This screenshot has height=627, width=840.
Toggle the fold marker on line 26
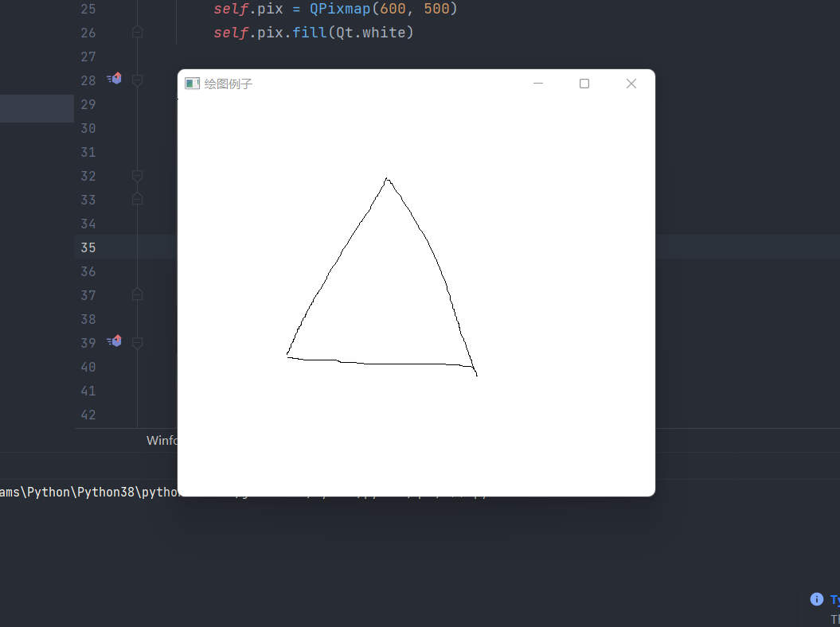click(x=137, y=33)
